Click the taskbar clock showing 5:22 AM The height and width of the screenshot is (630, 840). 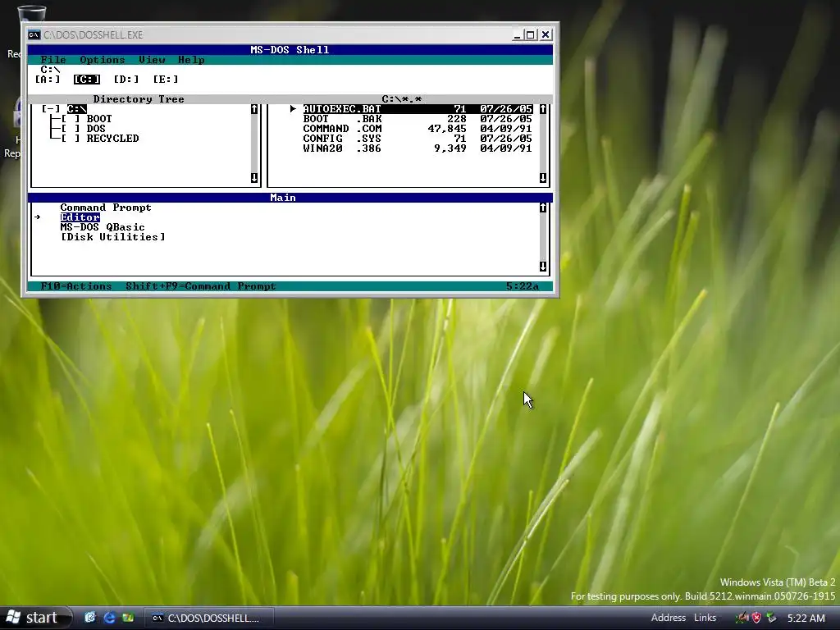click(x=806, y=618)
